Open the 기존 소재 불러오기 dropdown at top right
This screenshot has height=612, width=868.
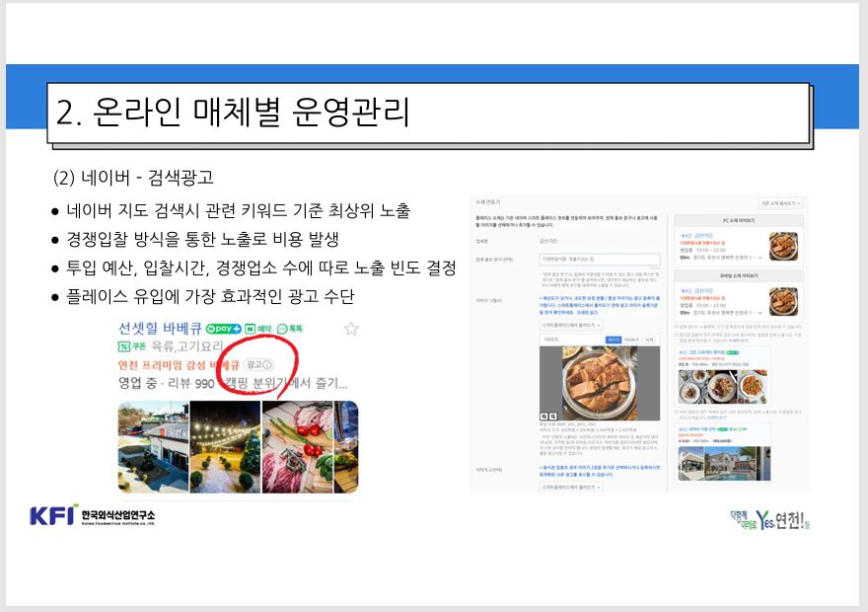tap(779, 202)
